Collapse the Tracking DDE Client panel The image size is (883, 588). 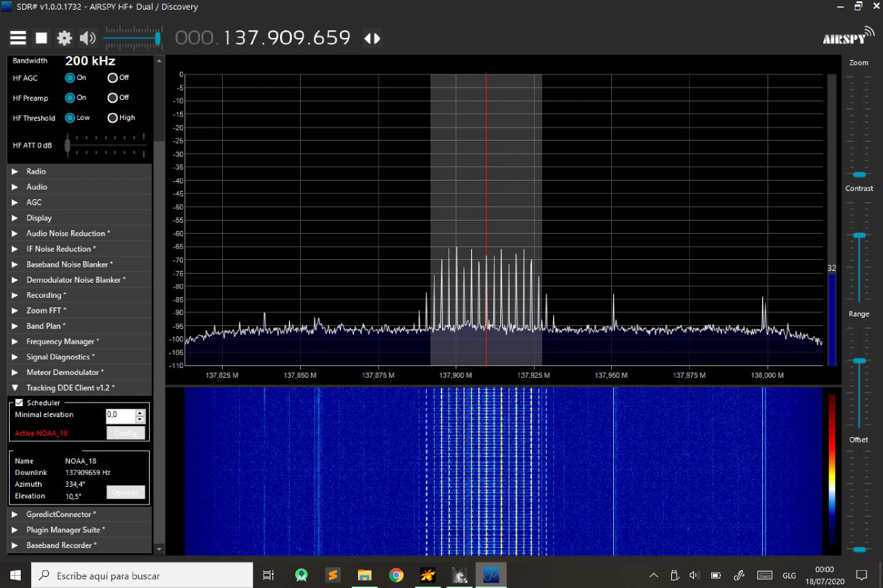[79, 388]
